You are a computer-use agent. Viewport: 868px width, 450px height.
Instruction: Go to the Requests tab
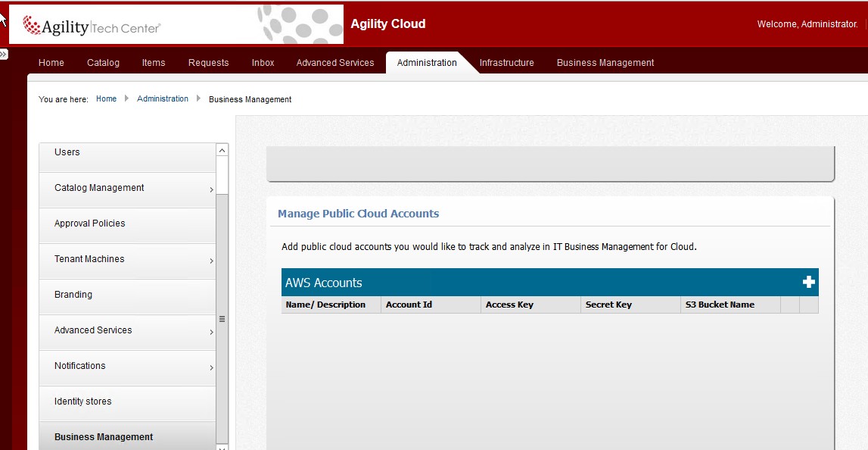pyautogui.click(x=208, y=63)
